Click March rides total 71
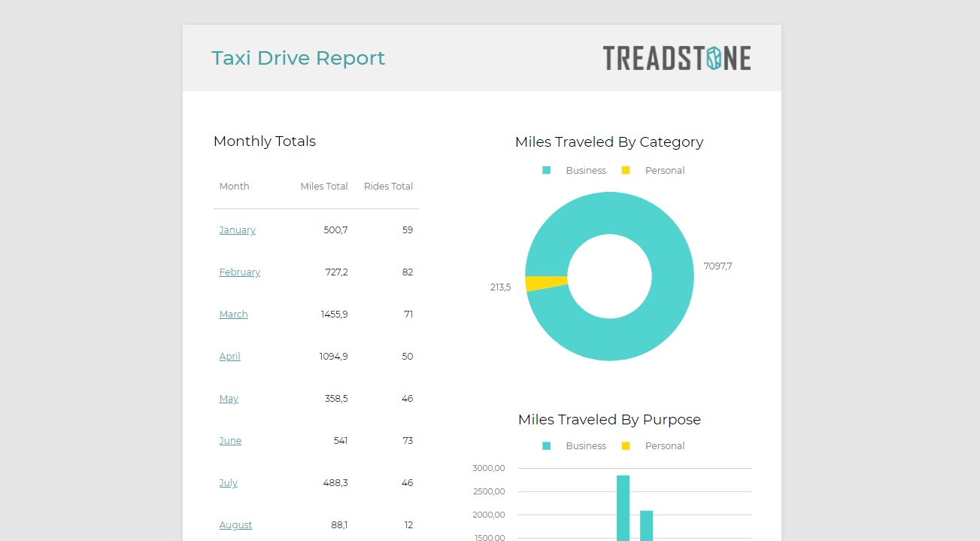Image resolution: width=980 pixels, height=541 pixels. tap(408, 315)
